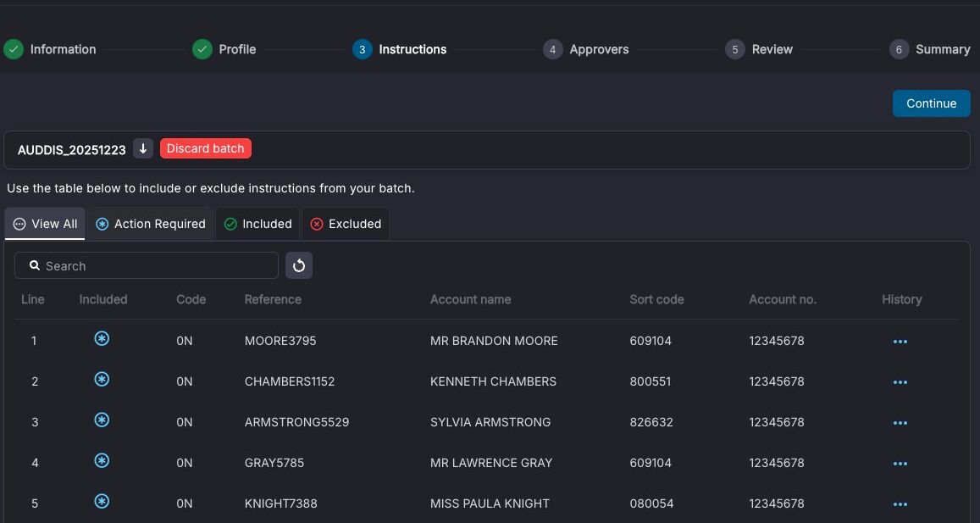Toggle included status for KNIGHT7388 line
This screenshot has width=980, height=523.
pyautogui.click(x=102, y=501)
